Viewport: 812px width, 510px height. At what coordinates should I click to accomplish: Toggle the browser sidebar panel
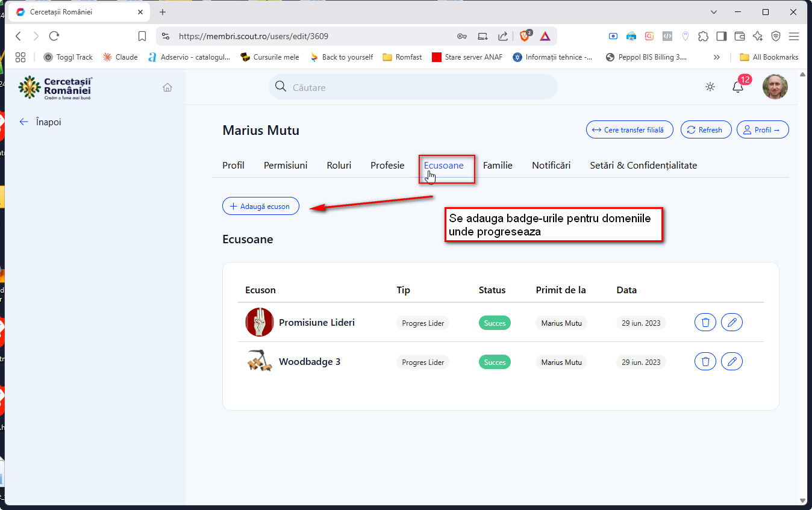point(721,36)
